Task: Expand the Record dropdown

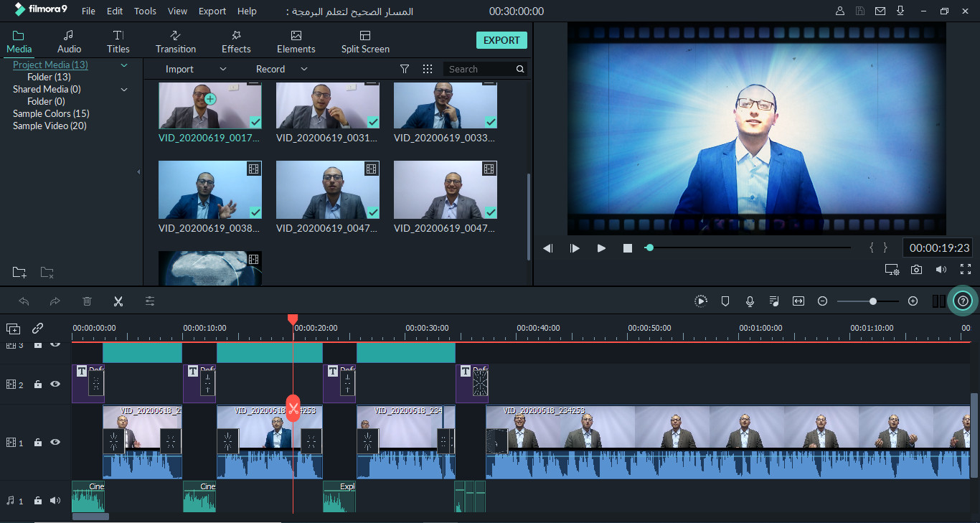Action: point(303,68)
